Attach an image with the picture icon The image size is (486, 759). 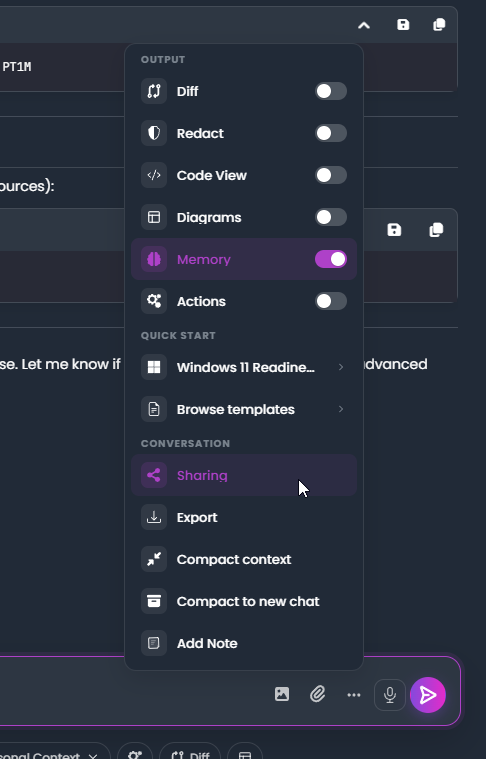point(282,695)
